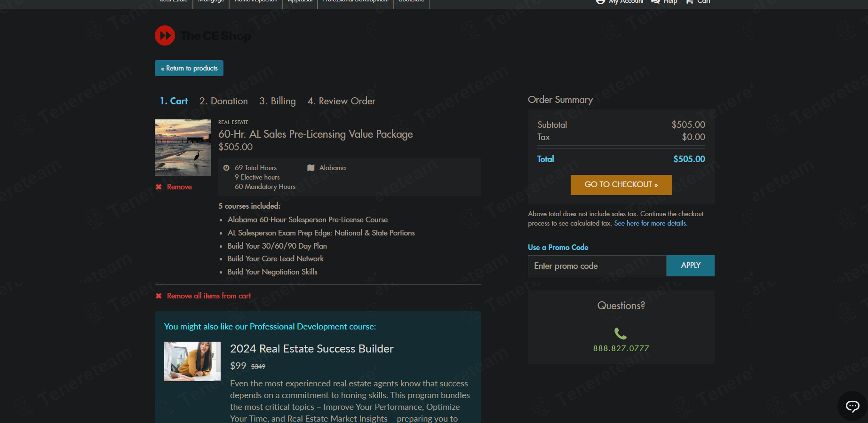Viewport: 868px width, 423px height.
Task: Select the Donation checkout step
Action: pos(223,101)
